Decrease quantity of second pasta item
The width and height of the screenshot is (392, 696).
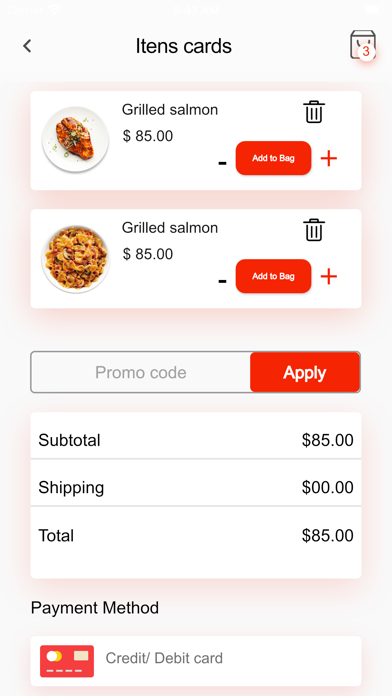(x=222, y=281)
